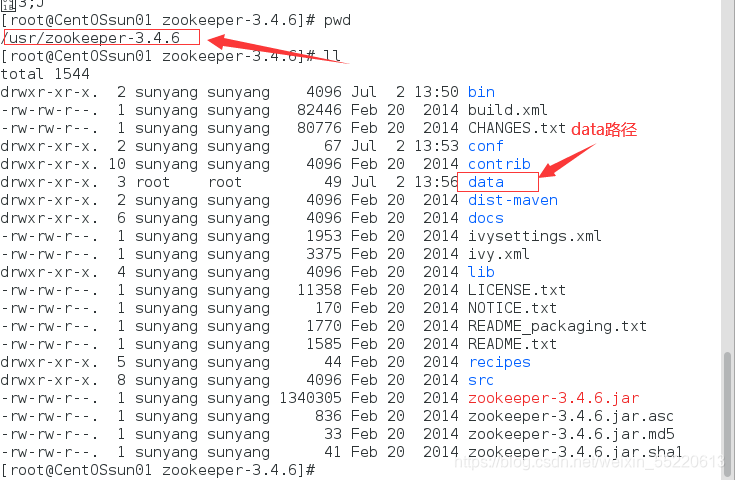Select the 'zookeeper-3.4.6.jar.md5' file name

tap(571, 435)
